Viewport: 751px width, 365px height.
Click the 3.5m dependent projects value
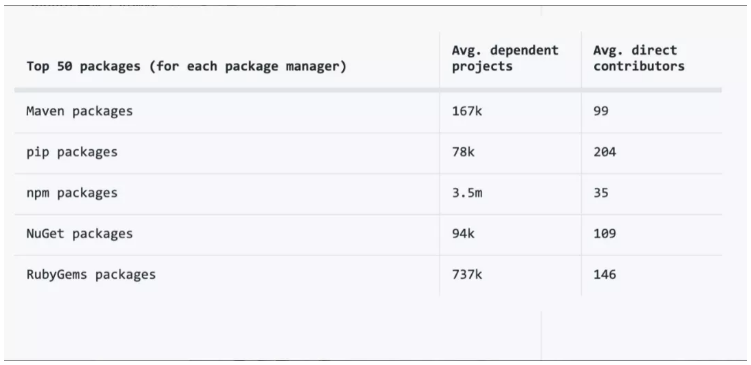[467, 193]
